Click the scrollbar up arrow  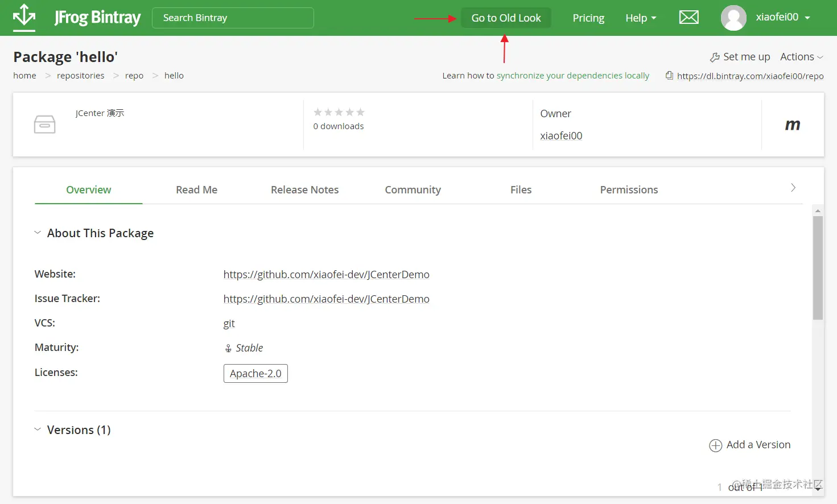[818, 210]
